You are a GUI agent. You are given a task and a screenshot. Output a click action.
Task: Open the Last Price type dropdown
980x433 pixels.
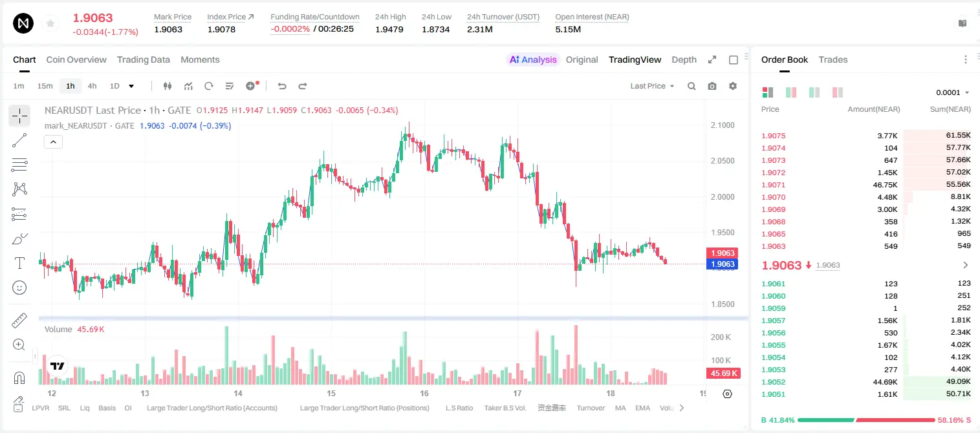(652, 86)
